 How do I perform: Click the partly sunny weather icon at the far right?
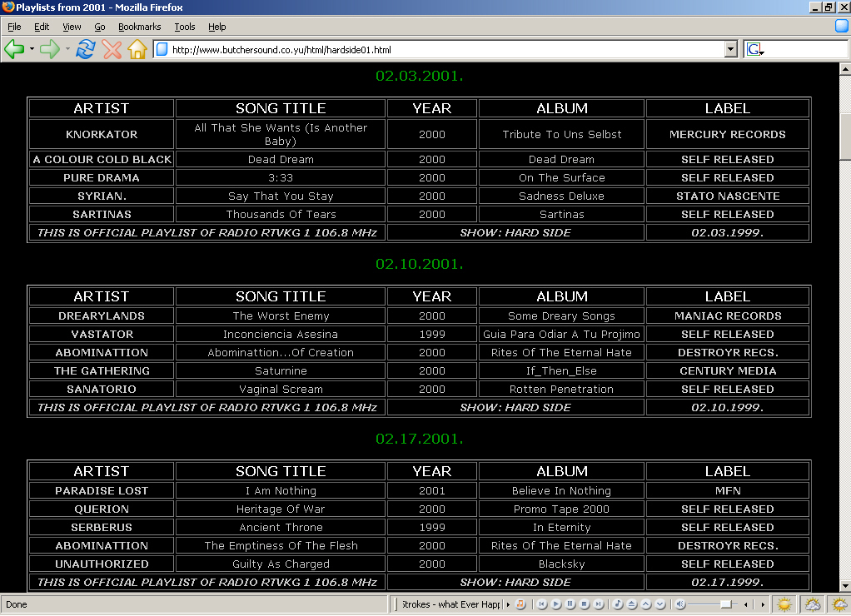point(839,604)
